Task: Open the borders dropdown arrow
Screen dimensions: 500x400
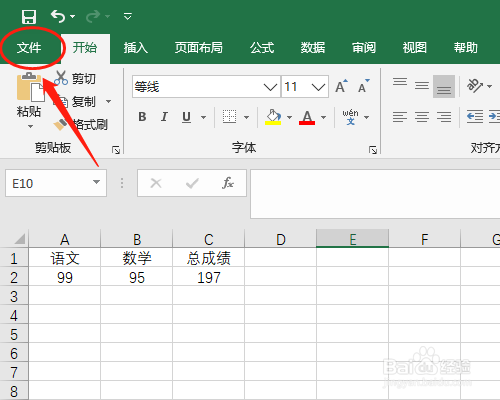Action: pyautogui.click(x=246, y=117)
